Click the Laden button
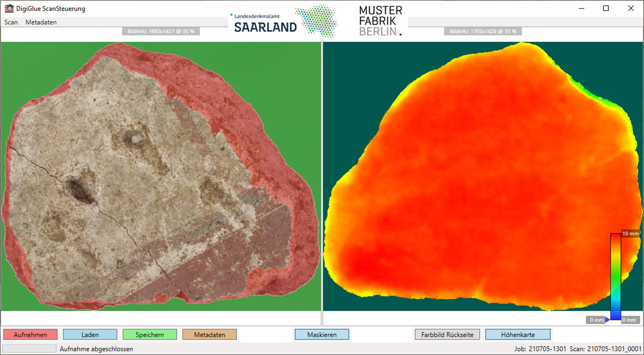Screen dimensions: 644x355 [x=90, y=334]
